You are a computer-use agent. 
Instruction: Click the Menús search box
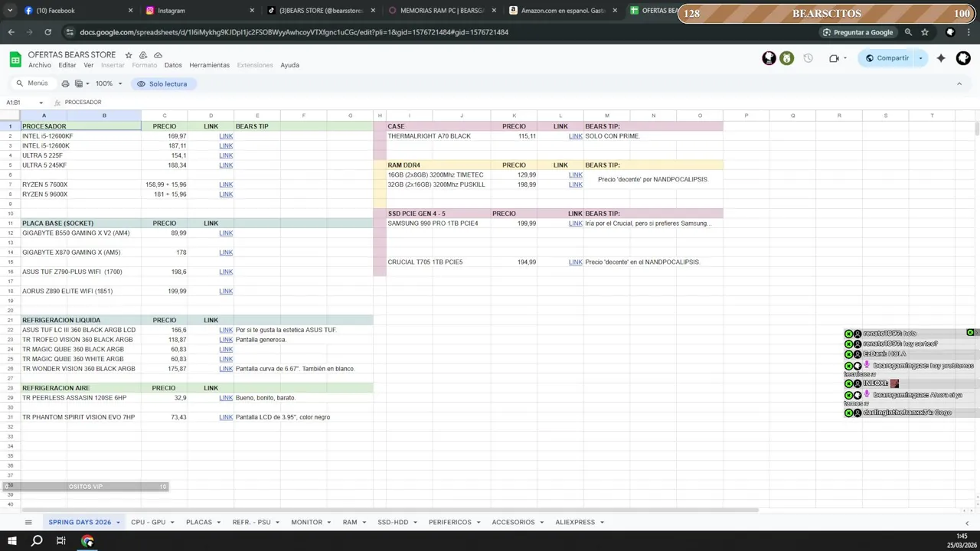(33, 83)
